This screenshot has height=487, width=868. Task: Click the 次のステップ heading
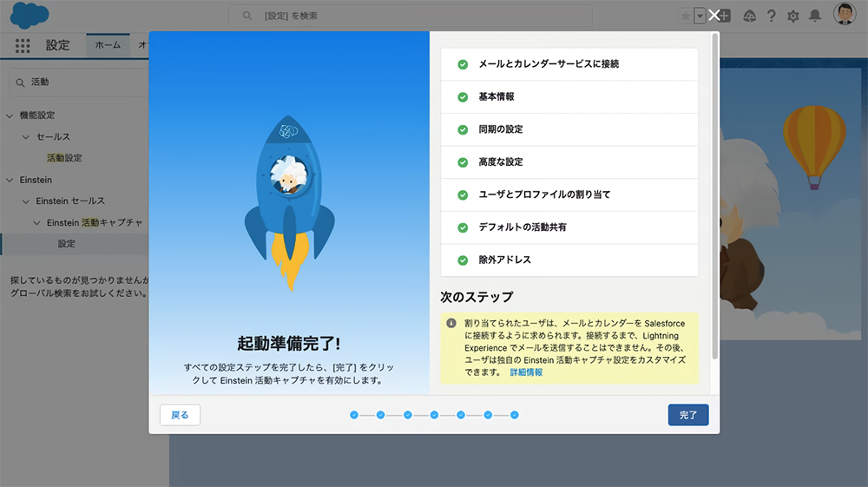coord(477,297)
